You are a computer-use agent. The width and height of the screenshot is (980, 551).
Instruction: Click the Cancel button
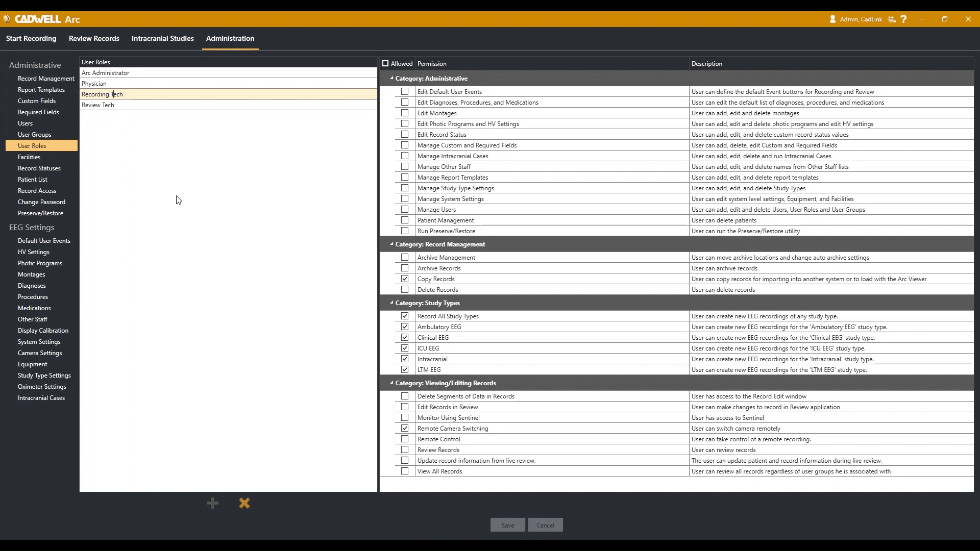click(545, 525)
